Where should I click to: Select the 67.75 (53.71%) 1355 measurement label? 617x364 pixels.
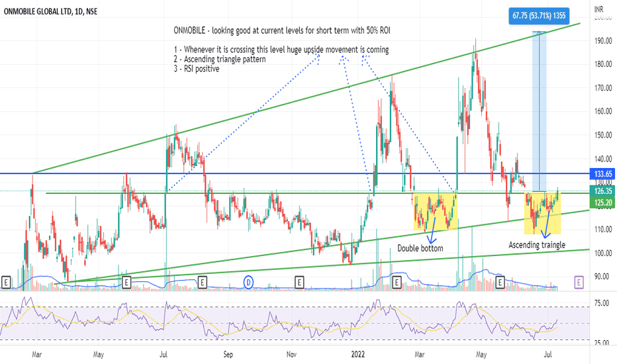point(539,16)
